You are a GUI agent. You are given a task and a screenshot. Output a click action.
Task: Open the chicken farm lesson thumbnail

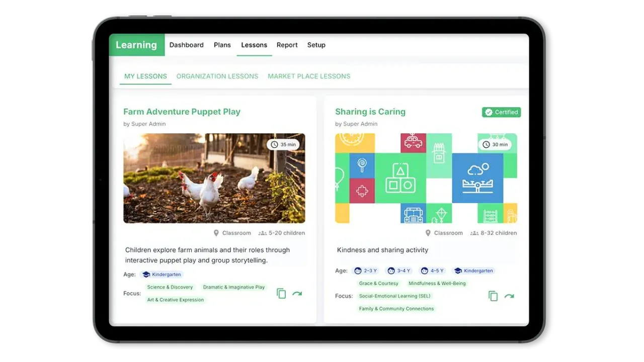[214, 178]
